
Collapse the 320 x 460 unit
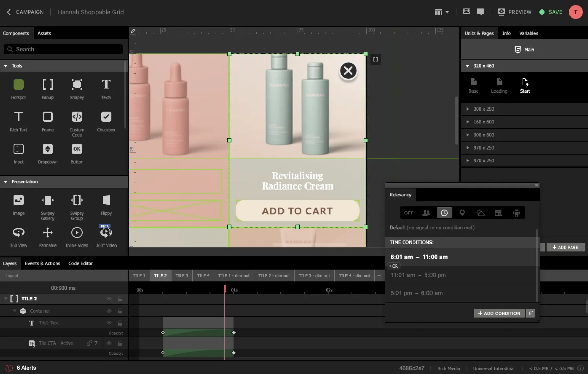pyautogui.click(x=467, y=66)
